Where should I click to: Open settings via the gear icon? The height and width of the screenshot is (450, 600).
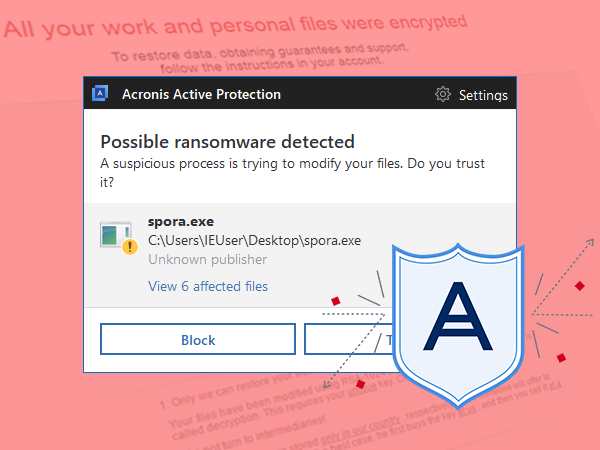tap(443, 94)
